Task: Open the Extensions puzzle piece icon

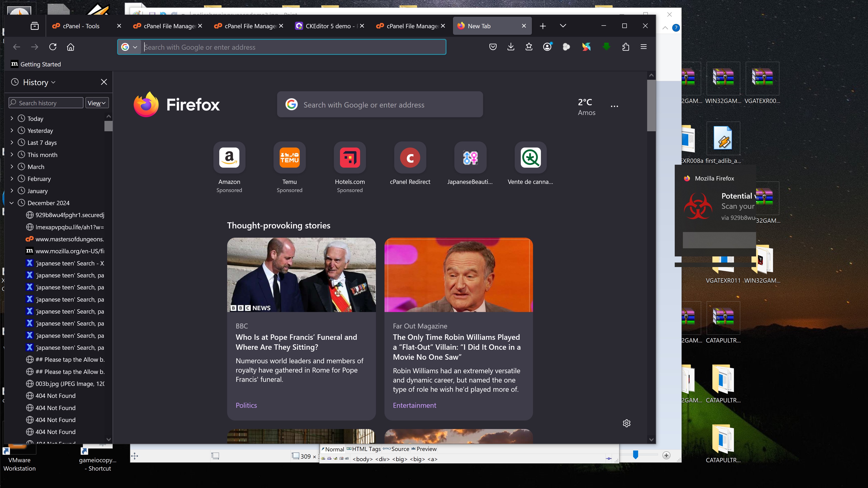Action: (626, 47)
